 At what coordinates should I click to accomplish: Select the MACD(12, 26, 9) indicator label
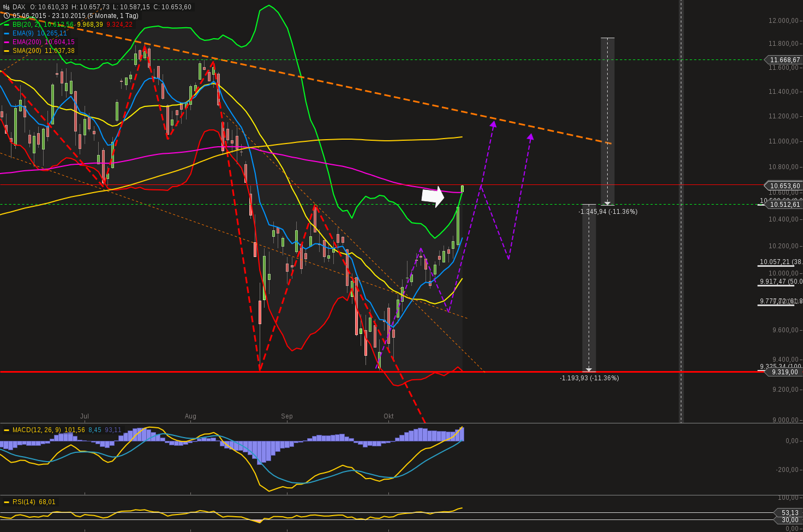(x=37, y=430)
